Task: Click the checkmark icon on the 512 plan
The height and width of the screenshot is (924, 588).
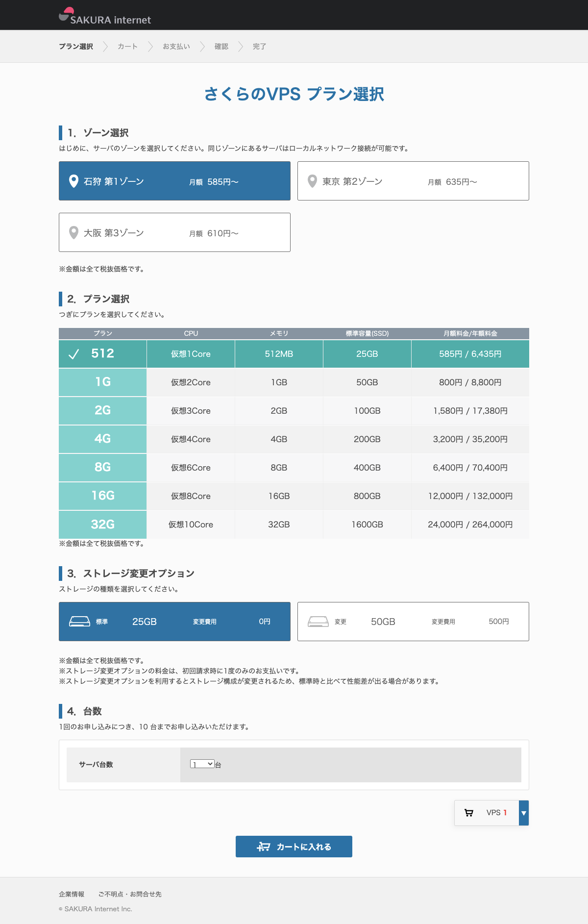Action: tap(73, 354)
